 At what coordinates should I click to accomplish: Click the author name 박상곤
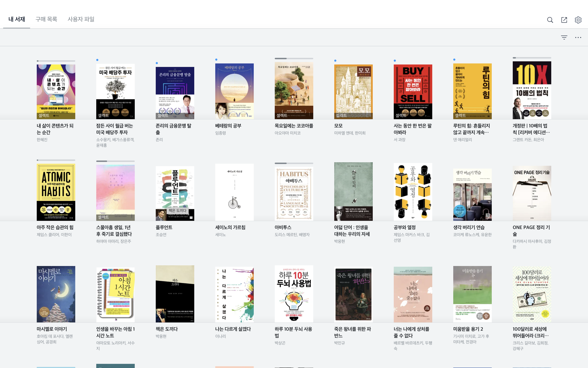pos(280,343)
